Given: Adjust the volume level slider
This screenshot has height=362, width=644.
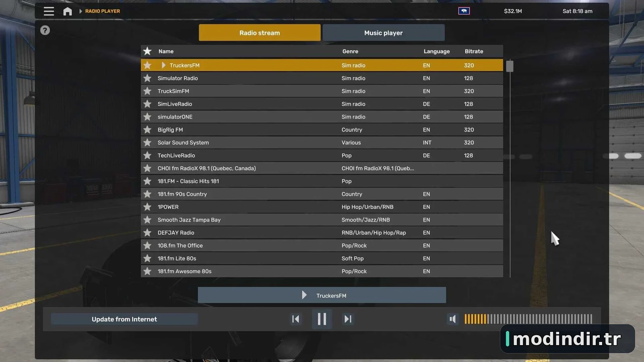Looking at the screenshot, I should click(528, 319).
